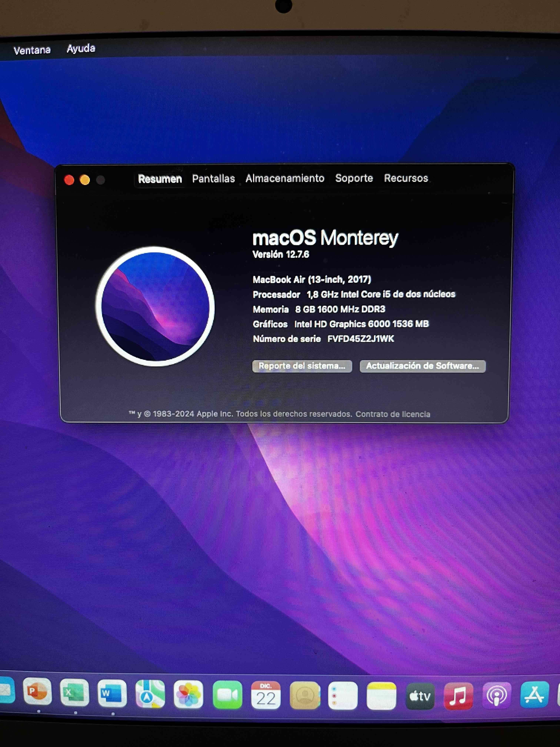Open the Calendar showing 22
This screenshot has height=747, width=560.
click(266, 695)
